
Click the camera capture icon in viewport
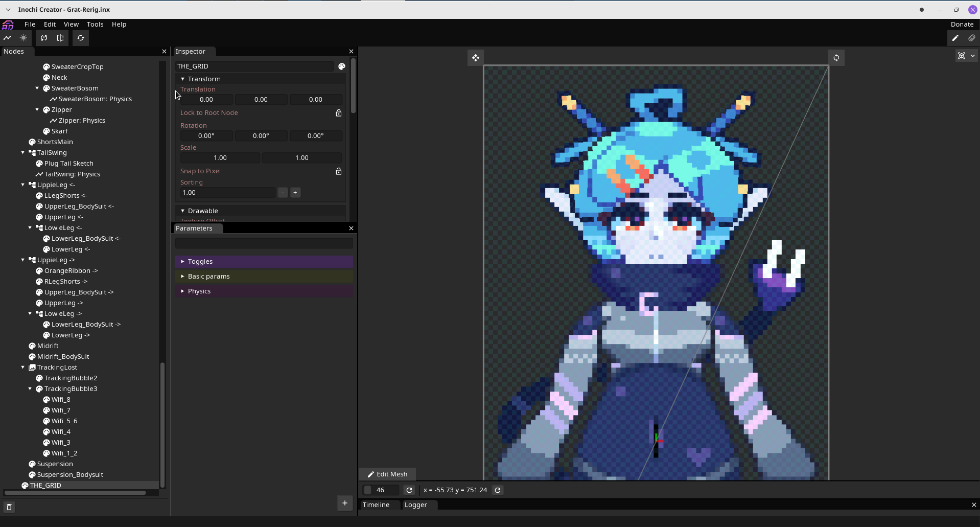(x=962, y=56)
